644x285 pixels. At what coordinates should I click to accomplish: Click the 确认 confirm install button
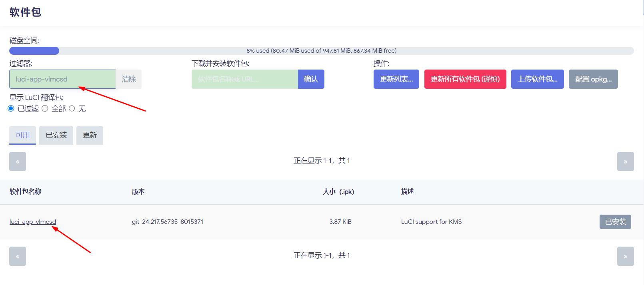(x=311, y=79)
